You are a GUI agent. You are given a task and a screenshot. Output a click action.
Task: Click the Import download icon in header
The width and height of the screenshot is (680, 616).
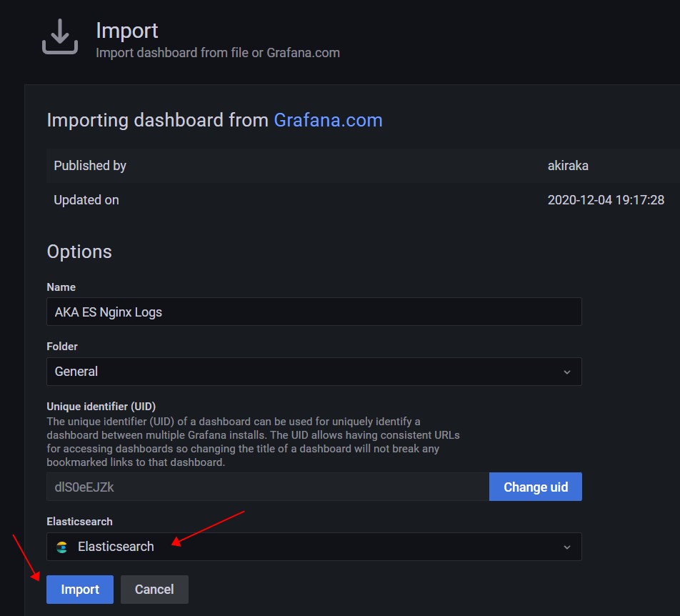pyautogui.click(x=60, y=37)
